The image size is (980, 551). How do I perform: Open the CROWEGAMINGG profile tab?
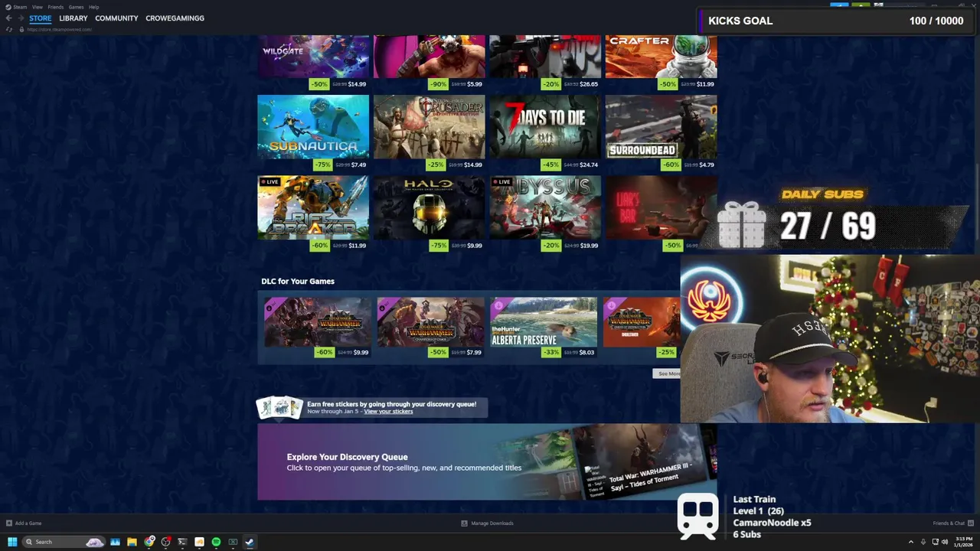point(175,18)
